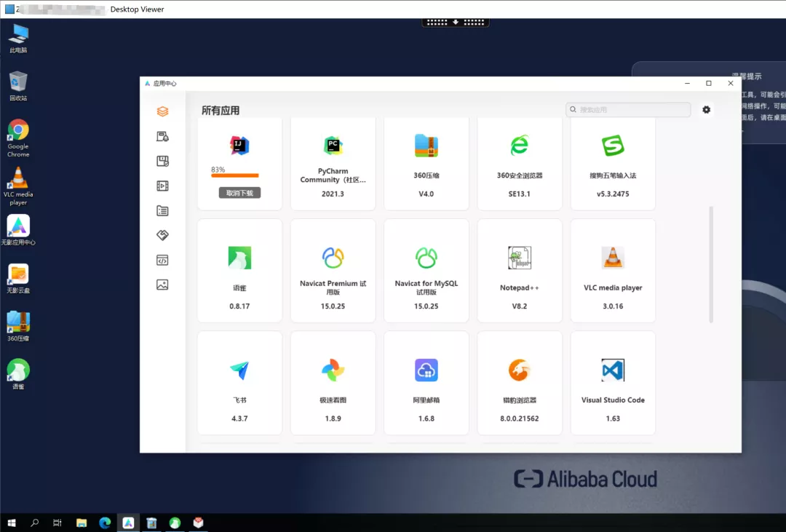Click the 搜狗五笔输入法 app icon

[613, 146]
